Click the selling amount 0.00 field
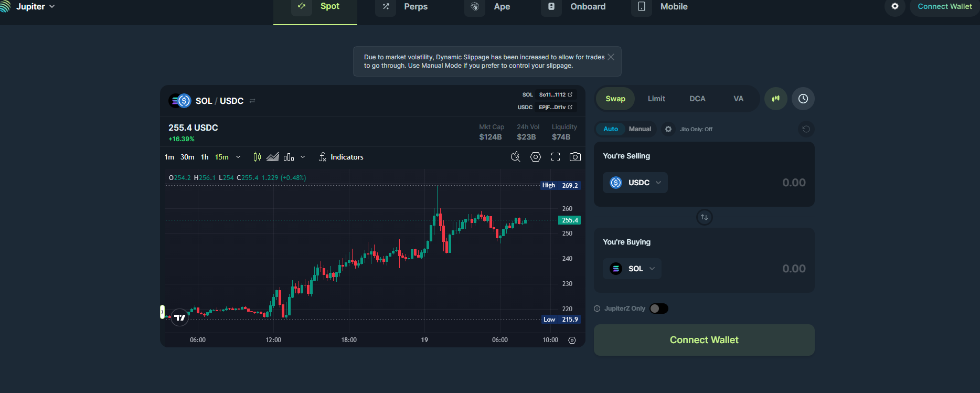The width and height of the screenshot is (980, 393). pyautogui.click(x=794, y=183)
